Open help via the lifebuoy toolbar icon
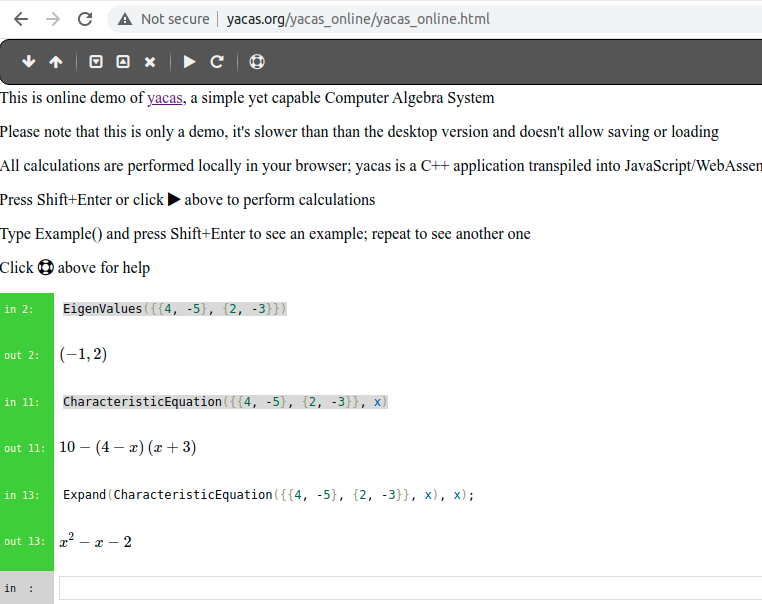Viewport: 762px width, 604px height. pos(257,62)
